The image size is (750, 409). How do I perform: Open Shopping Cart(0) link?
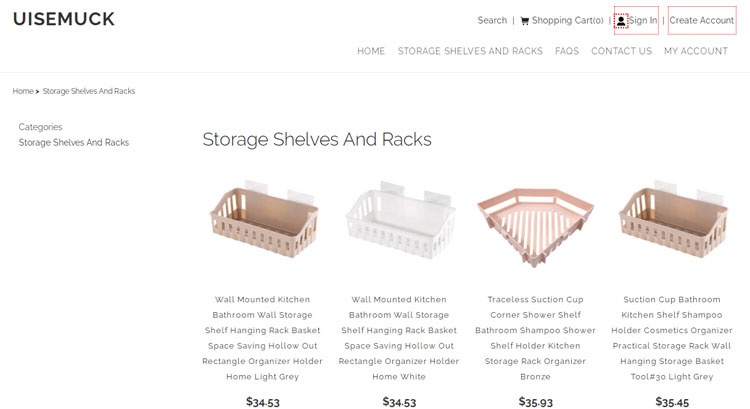pyautogui.click(x=567, y=21)
